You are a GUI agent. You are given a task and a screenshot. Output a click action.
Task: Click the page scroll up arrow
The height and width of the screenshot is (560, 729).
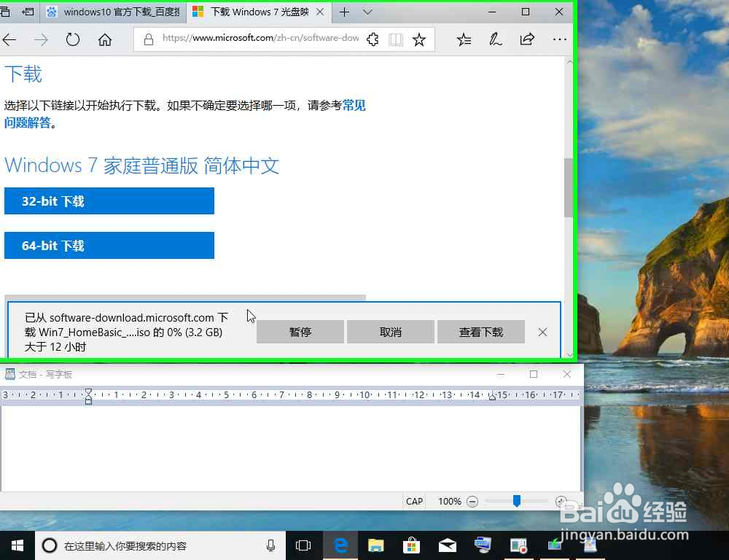click(x=569, y=61)
